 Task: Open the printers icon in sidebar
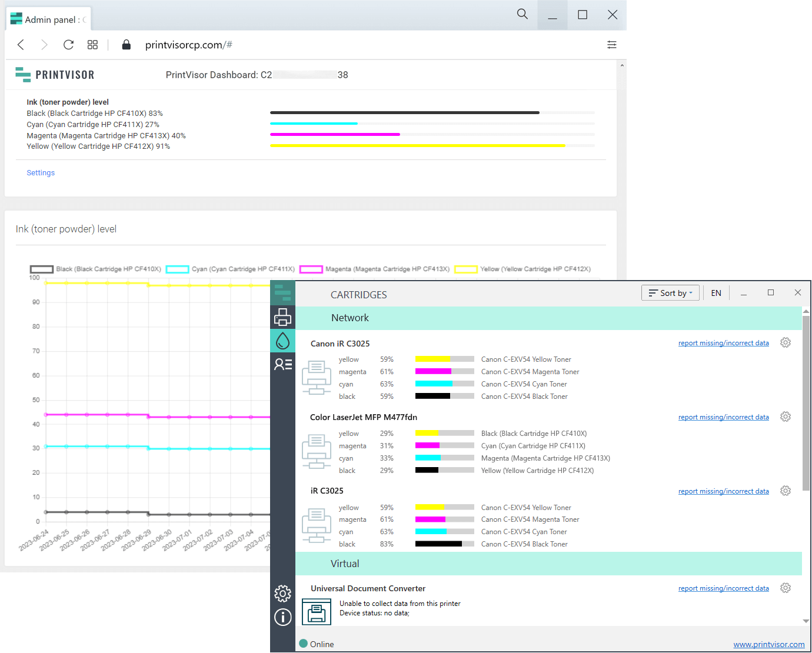click(x=282, y=317)
